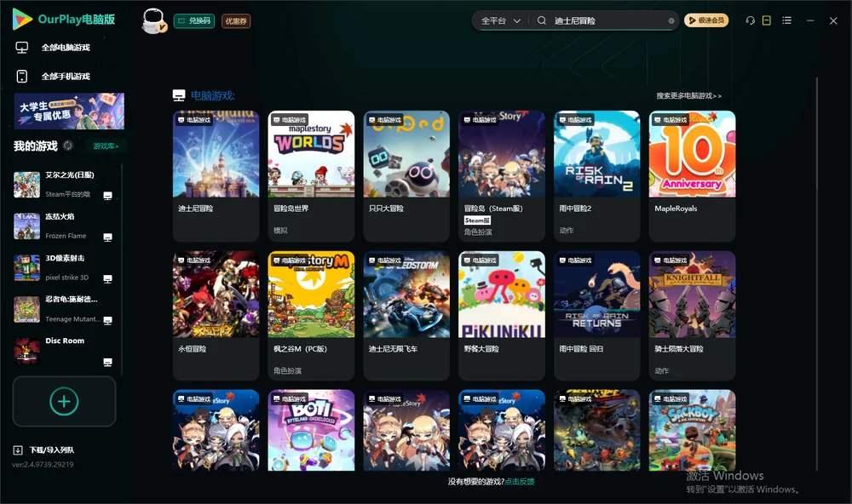The height and width of the screenshot is (504, 852).
Task: Click the 电脑游戏 section monitor icon
Action: [179, 95]
